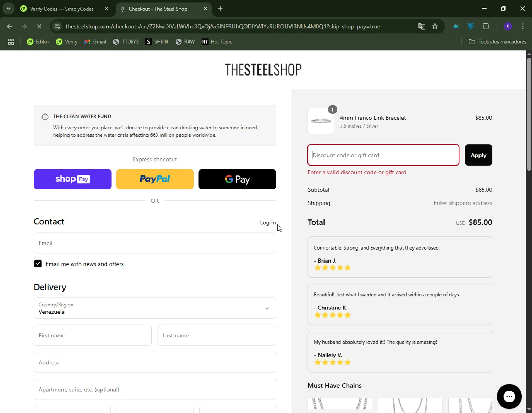The image size is (532, 413).
Task: Focus the discount code field
Action: tap(383, 155)
